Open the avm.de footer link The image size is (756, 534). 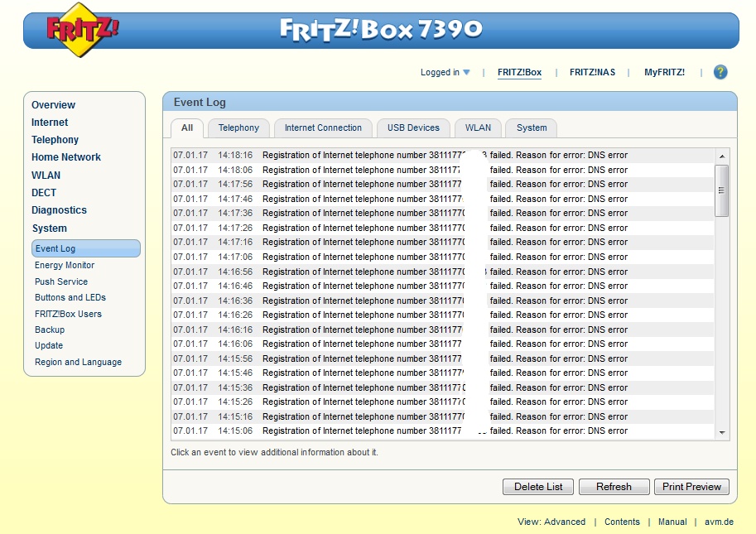click(719, 522)
